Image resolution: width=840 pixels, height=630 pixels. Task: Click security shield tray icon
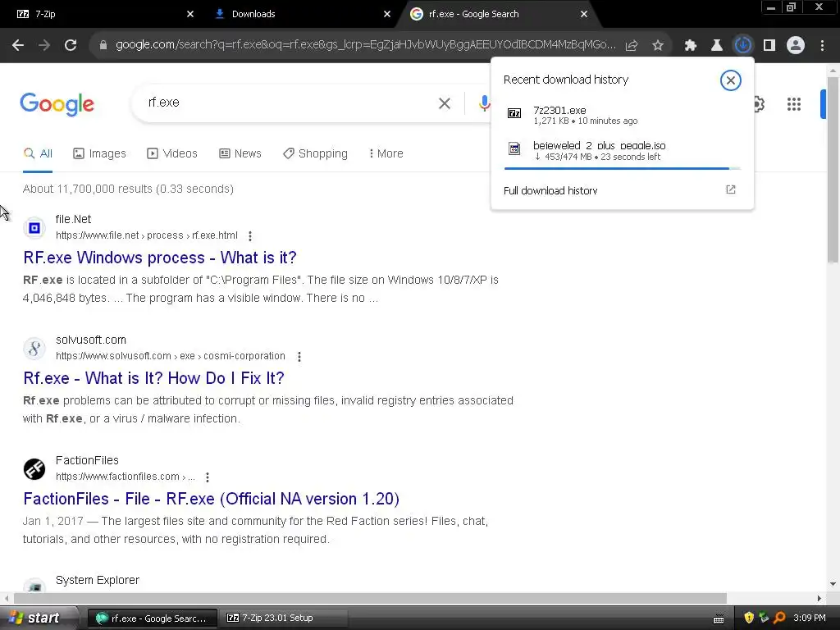pos(748,619)
